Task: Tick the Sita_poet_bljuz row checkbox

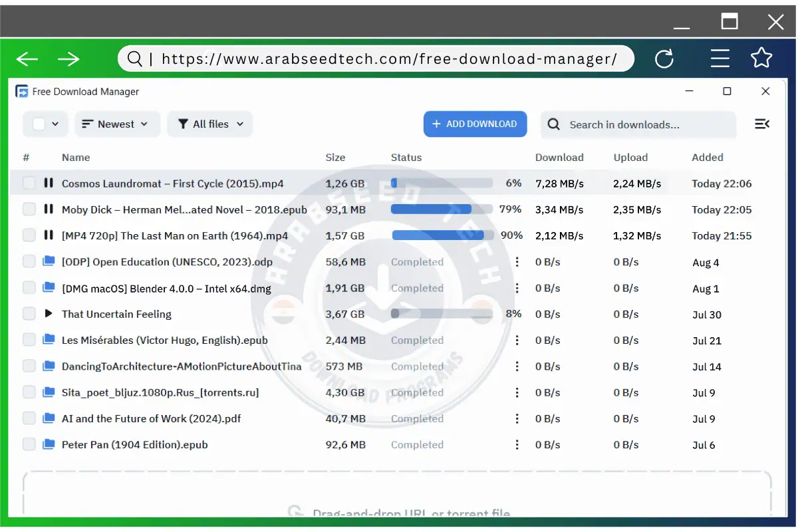Action: point(29,392)
